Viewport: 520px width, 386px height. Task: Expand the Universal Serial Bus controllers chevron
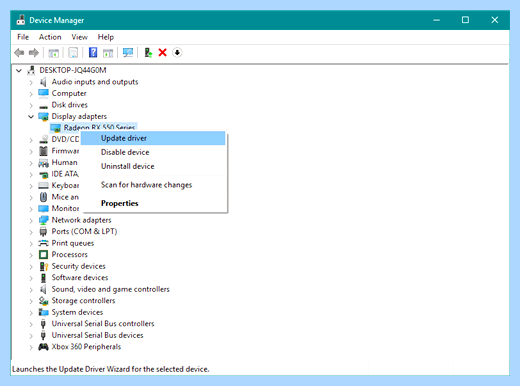(31, 324)
